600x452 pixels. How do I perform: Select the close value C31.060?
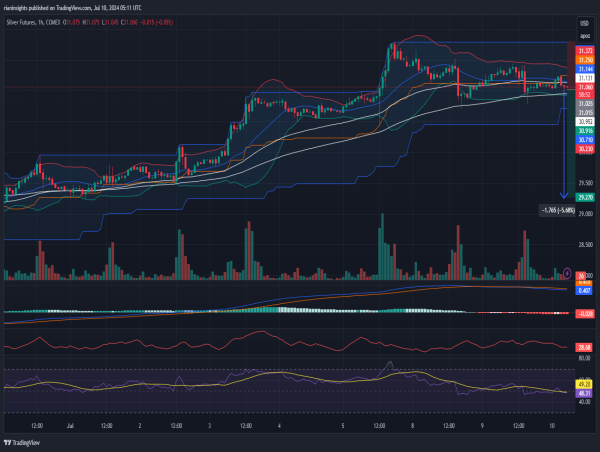(x=129, y=23)
